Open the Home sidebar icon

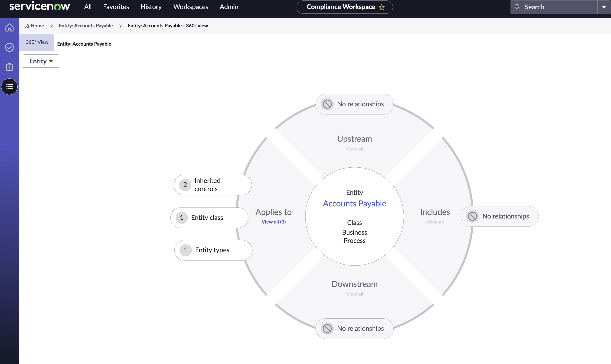(9, 27)
